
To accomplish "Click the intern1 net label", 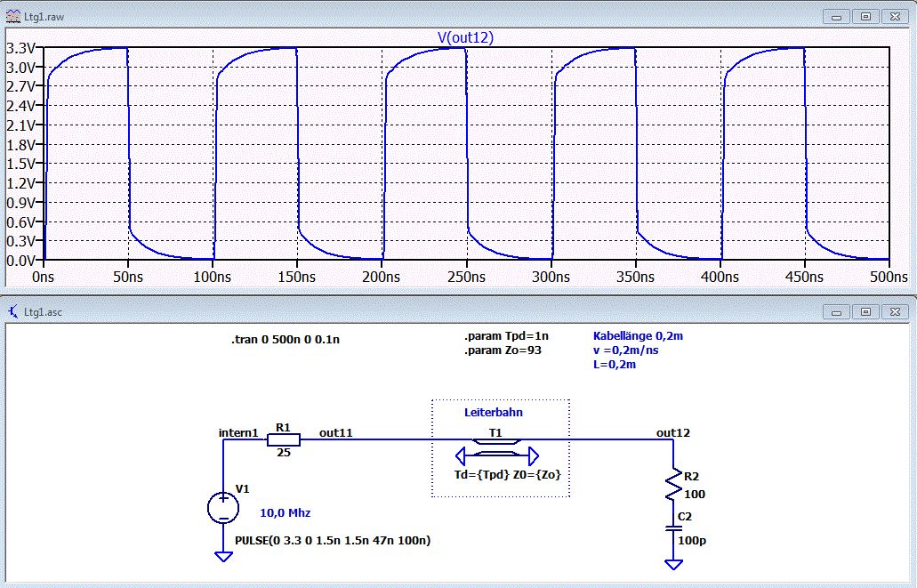I will pyautogui.click(x=238, y=433).
